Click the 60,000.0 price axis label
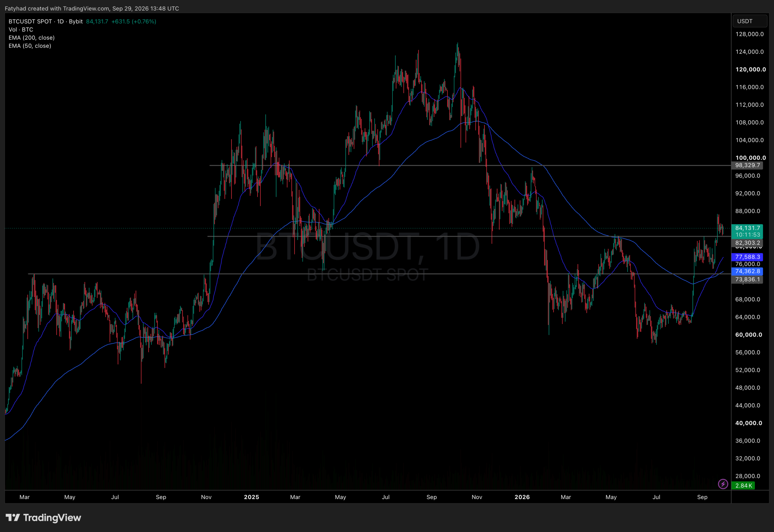 [749, 335]
